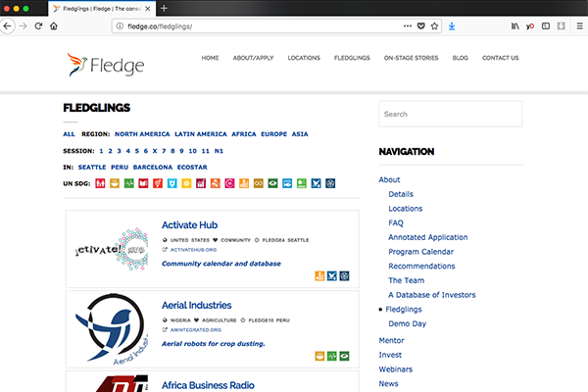Filter by Life Below Water fish SDG icon

pos(287,183)
